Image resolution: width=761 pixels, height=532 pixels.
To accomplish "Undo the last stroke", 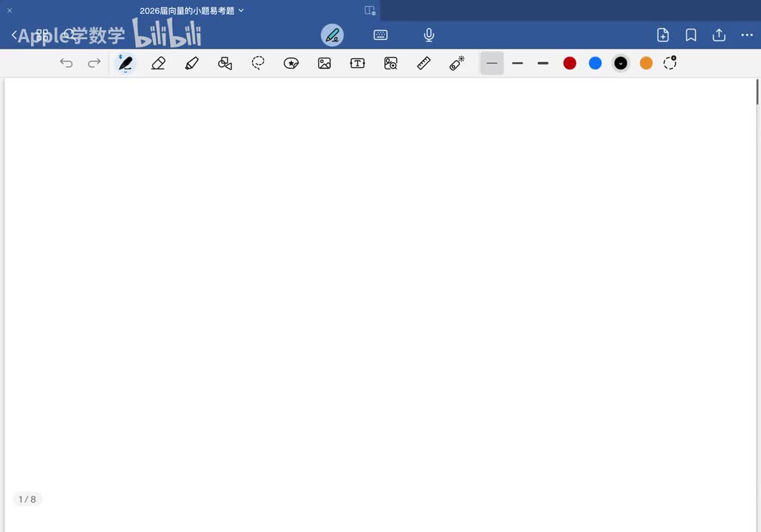I will 66,63.
